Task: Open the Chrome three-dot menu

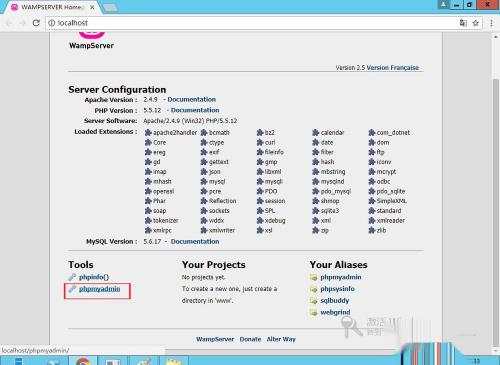Action: click(x=491, y=23)
